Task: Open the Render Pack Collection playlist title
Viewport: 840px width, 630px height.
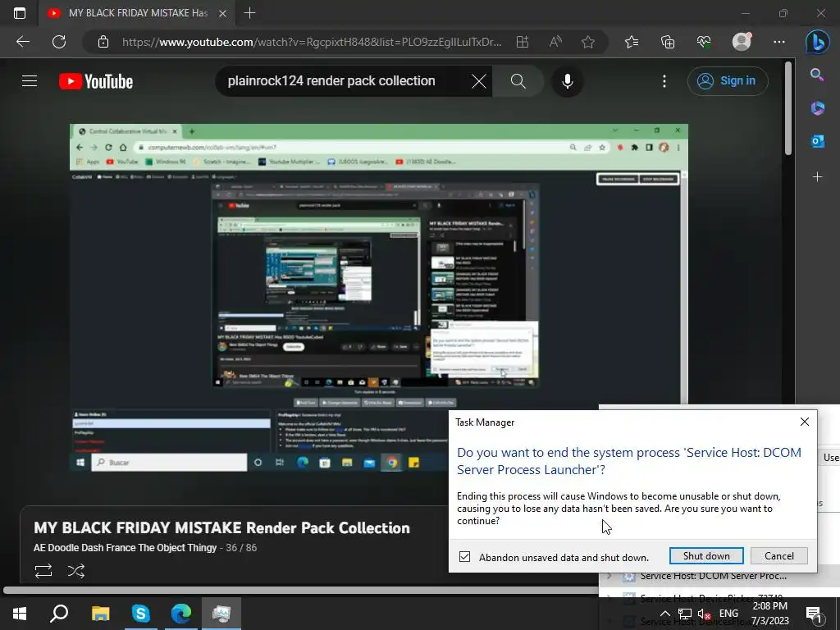Action: pos(221,527)
